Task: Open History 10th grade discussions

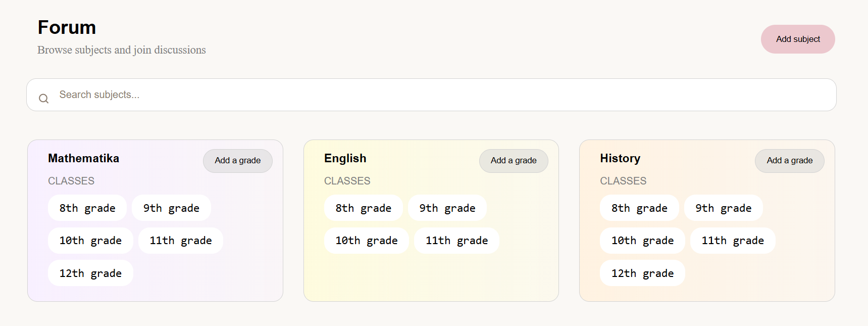Action: pyautogui.click(x=642, y=241)
